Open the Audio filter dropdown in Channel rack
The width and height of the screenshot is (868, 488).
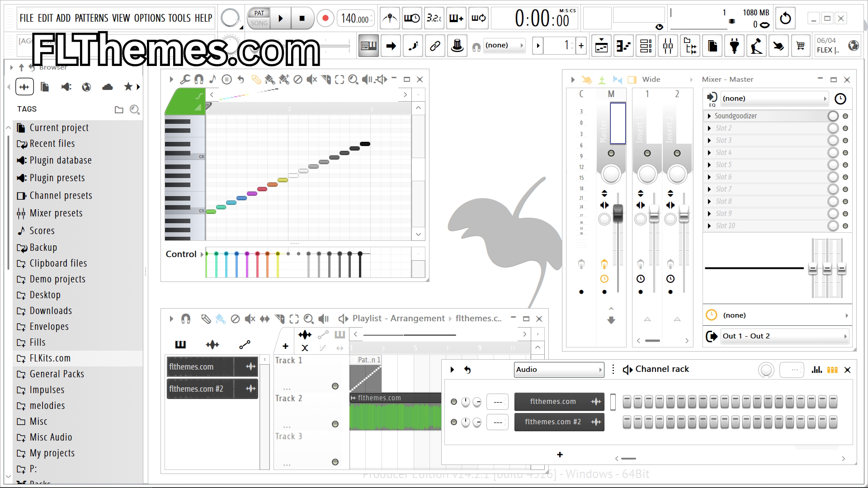tap(559, 370)
